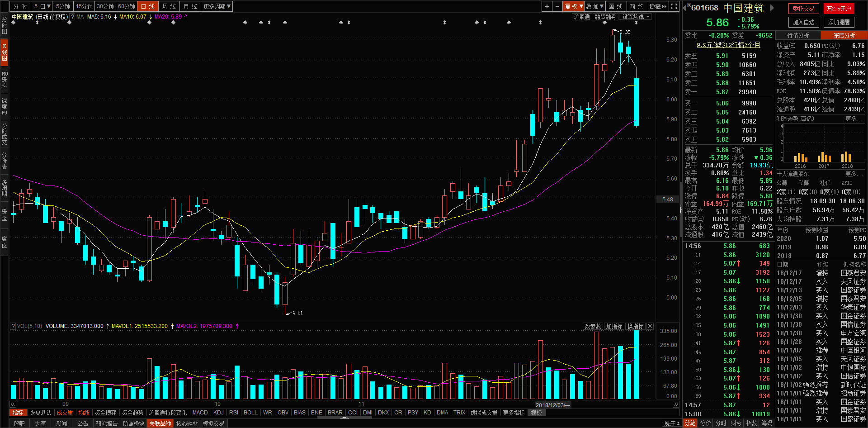Zoom out the chart with minus button
The width and height of the screenshot is (868, 428).
click(557, 6)
